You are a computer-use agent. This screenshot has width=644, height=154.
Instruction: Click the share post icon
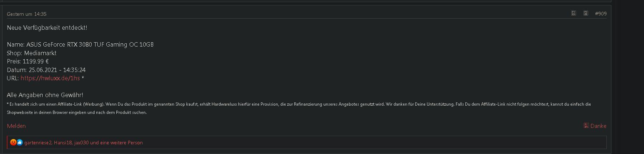(573, 13)
